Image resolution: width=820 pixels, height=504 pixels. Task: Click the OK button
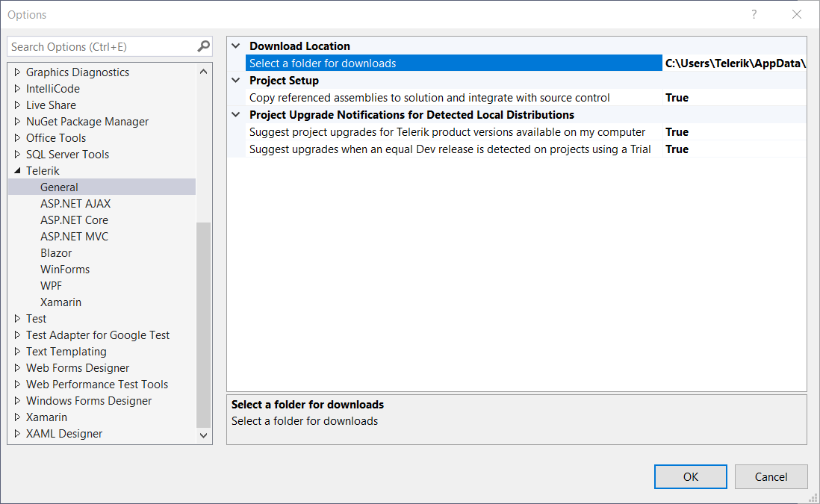[690, 476]
